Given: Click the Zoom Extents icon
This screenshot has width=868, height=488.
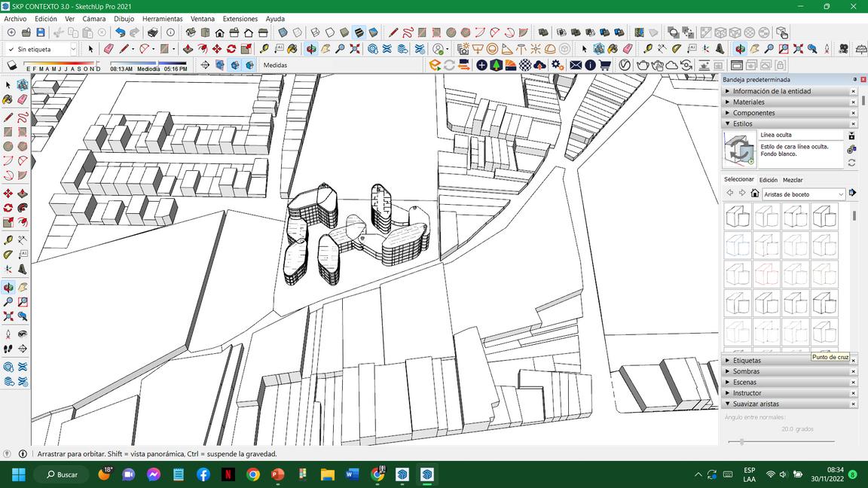Looking at the screenshot, I should [x=354, y=49].
